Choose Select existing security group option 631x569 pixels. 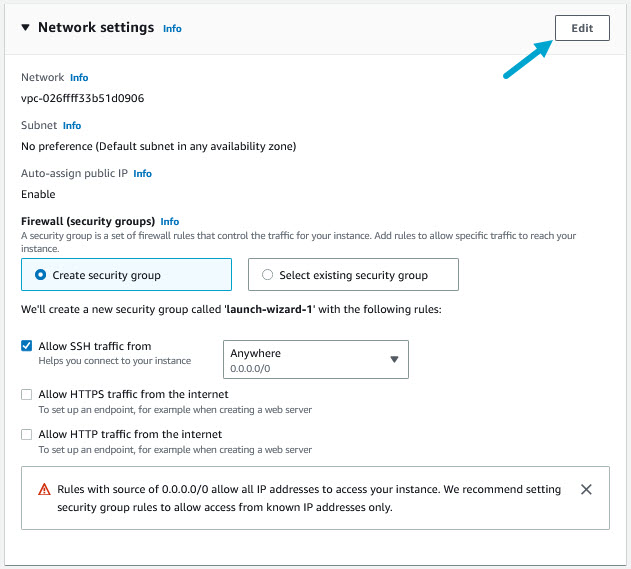[x=268, y=275]
